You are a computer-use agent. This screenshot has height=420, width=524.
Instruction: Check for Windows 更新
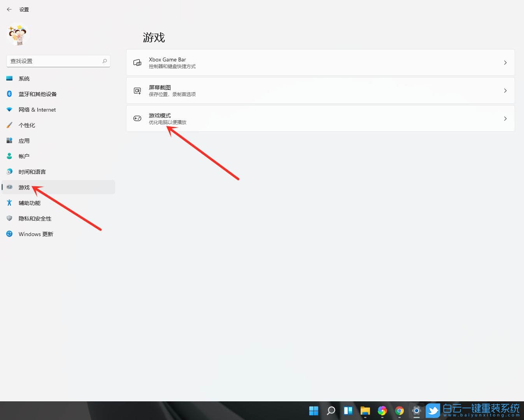tap(36, 234)
